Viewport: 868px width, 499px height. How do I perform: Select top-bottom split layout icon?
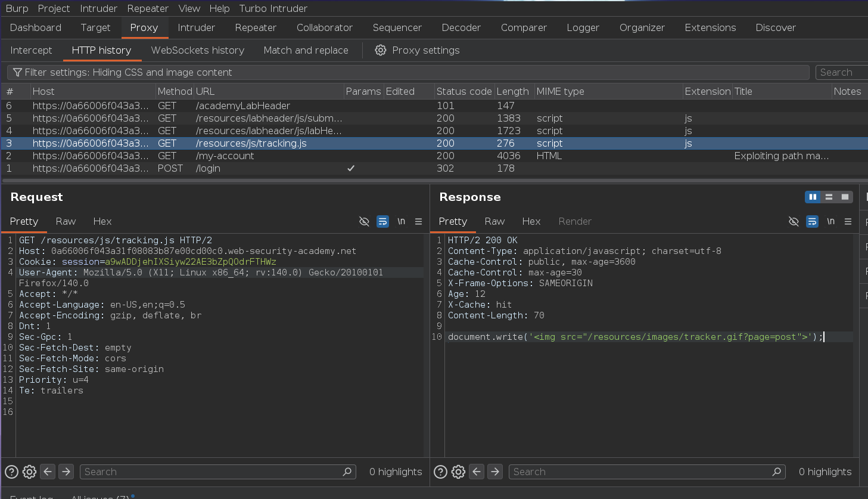[x=829, y=197]
